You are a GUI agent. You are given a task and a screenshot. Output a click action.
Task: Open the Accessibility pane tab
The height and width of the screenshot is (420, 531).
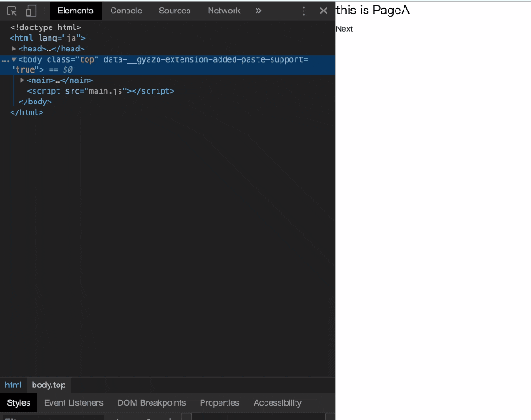click(x=277, y=402)
